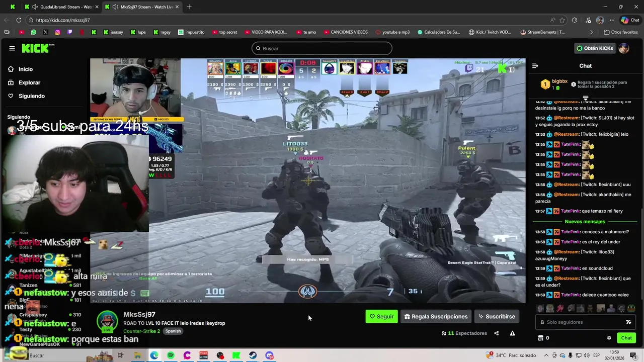Open the Edge browser settings ellipsis menu
Image resolution: width=644 pixels, height=362 pixels.
tap(612, 20)
